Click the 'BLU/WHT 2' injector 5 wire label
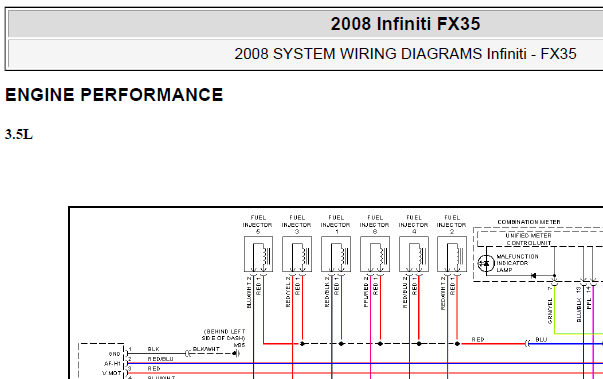603x379 pixels. tap(249, 292)
